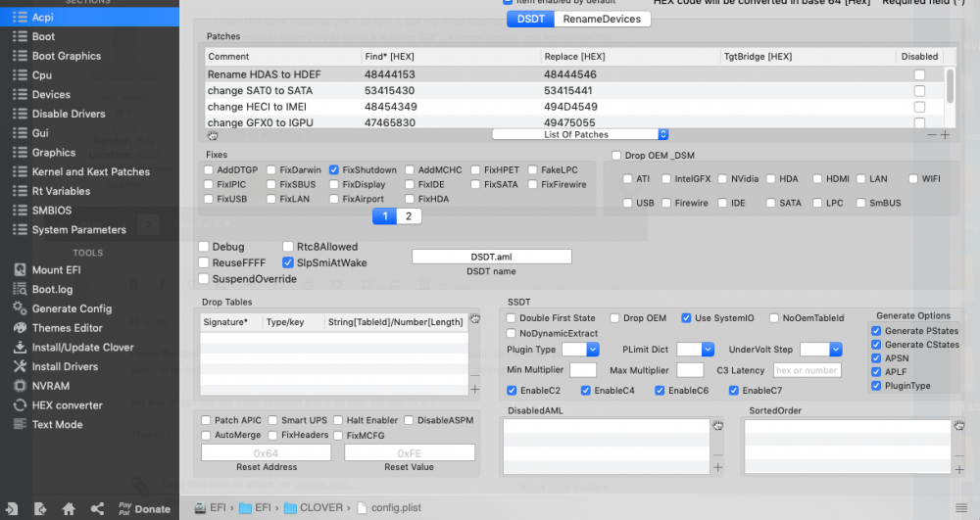Open Boot.log viewer icon

point(20,289)
